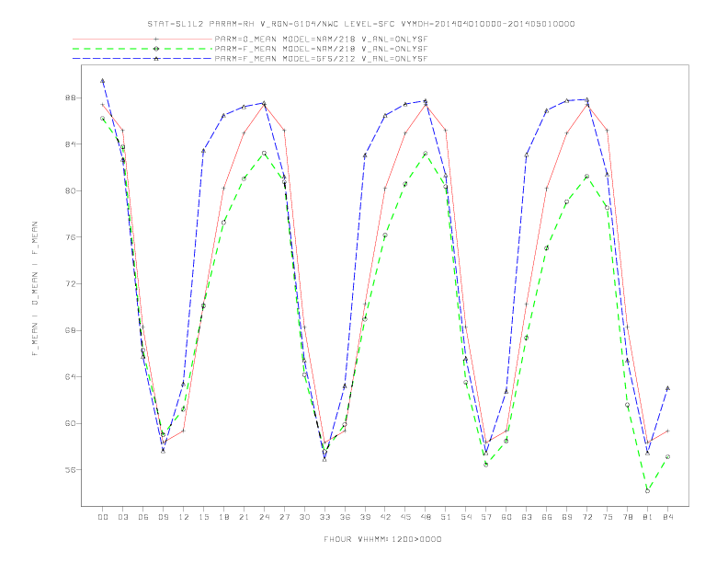The width and height of the screenshot is (728, 563).
Task: Click the blue triangle data marker at hour 84
Action: pyautogui.click(x=667, y=388)
